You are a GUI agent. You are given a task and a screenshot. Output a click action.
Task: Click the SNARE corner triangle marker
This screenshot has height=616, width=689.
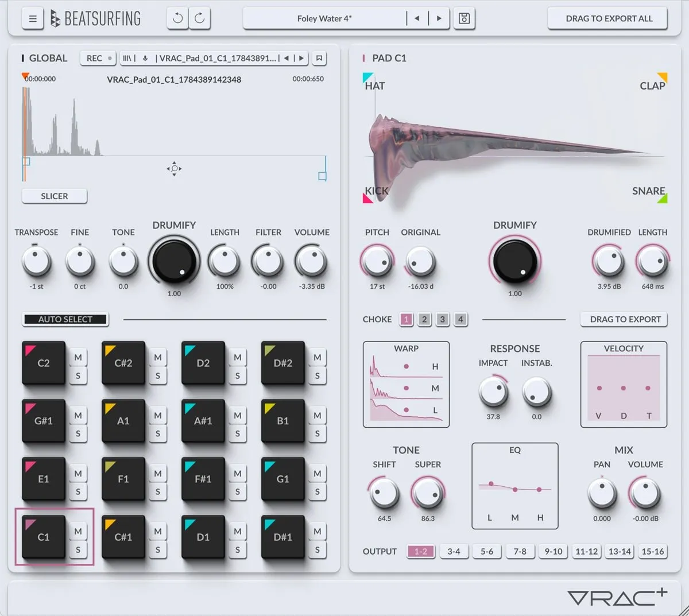click(663, 199)
